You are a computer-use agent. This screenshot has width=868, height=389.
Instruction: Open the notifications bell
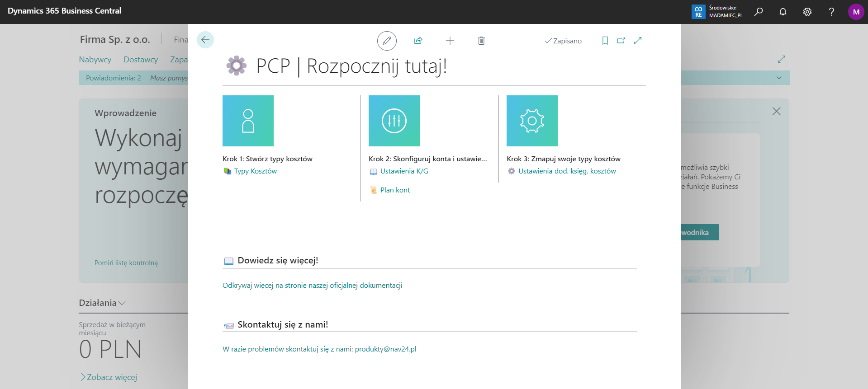[783, 12]
